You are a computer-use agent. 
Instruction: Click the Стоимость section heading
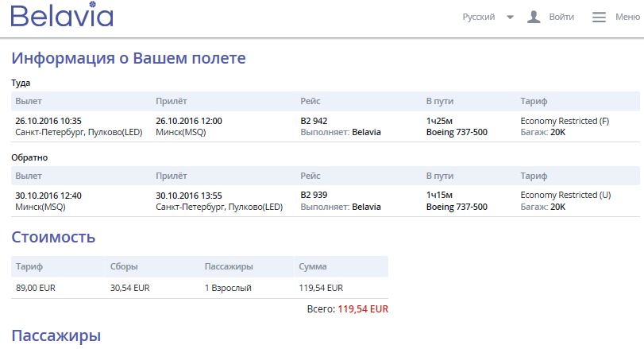point(53,236)
